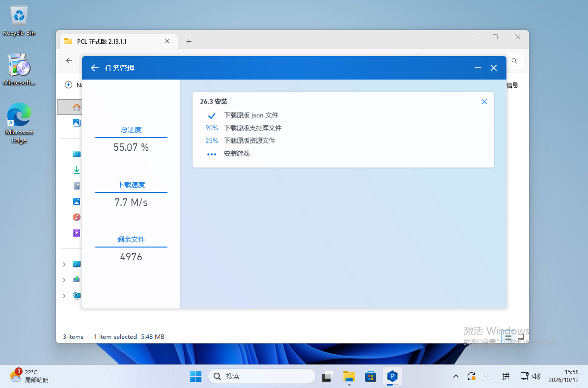The height and width of the screenshot is (388, 588).
Task: Click the 26.3 安装 task title
Action: coord(214,102)
